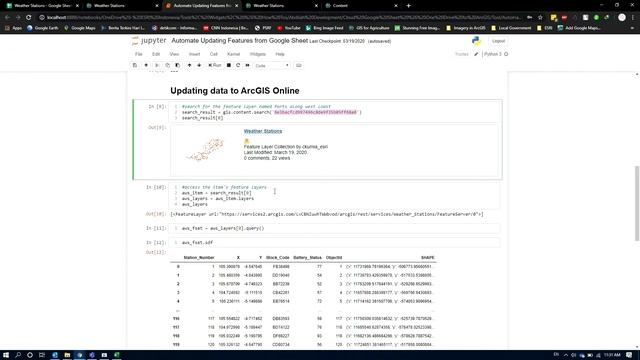Screen dimensions: 640x360
Task: Restart kernel and rerun all icon
Action: pyautogui.click(x=247, y=65)
